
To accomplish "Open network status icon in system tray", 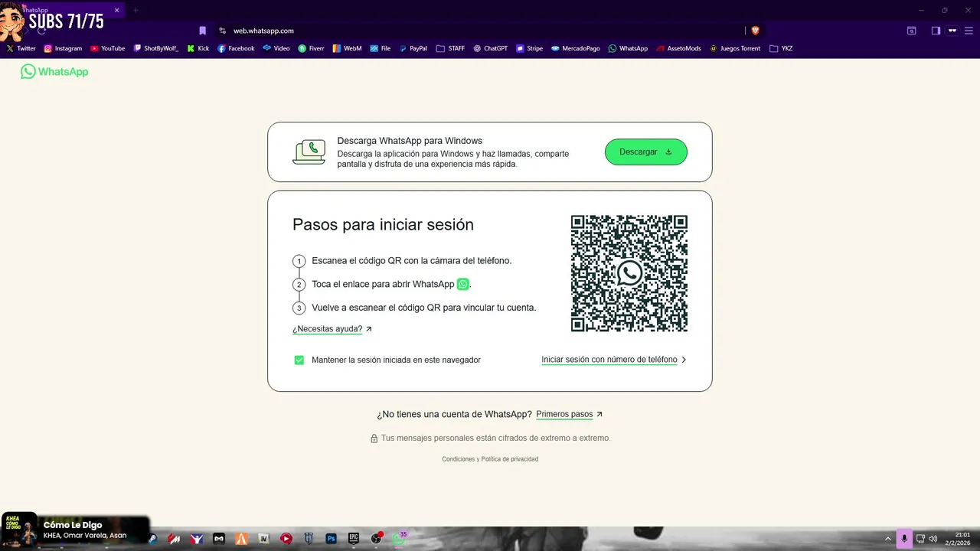I will [x=921, y=539].
